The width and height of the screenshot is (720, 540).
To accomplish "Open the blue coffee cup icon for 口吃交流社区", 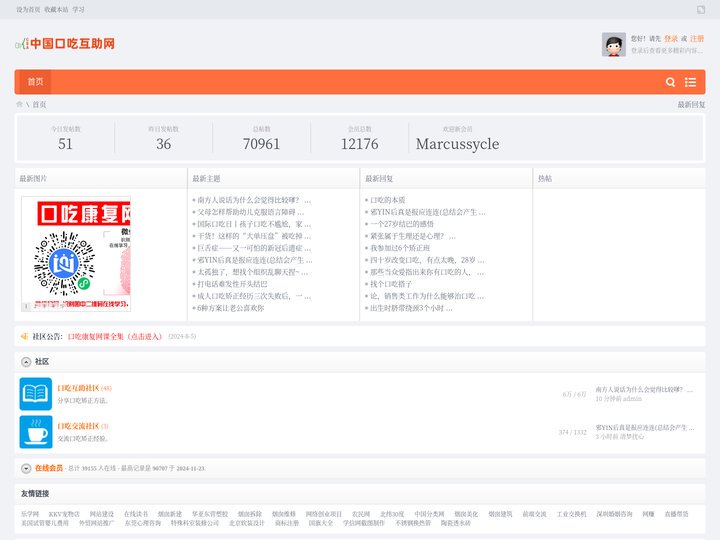I will (36, 432).
